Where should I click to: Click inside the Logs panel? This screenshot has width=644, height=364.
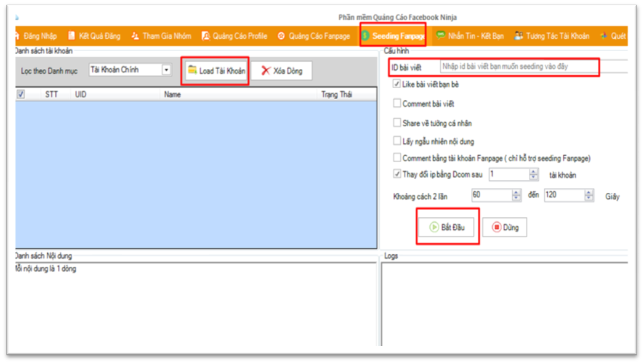pos(504,304)
